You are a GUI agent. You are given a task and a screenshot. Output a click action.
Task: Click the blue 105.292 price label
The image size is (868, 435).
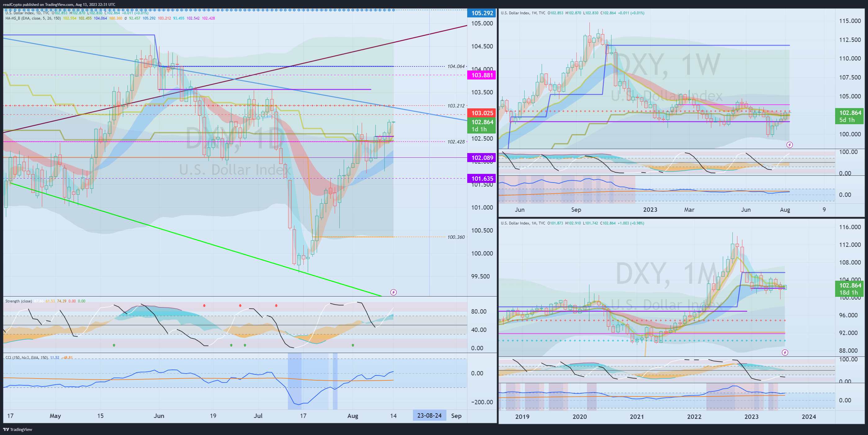481,13
